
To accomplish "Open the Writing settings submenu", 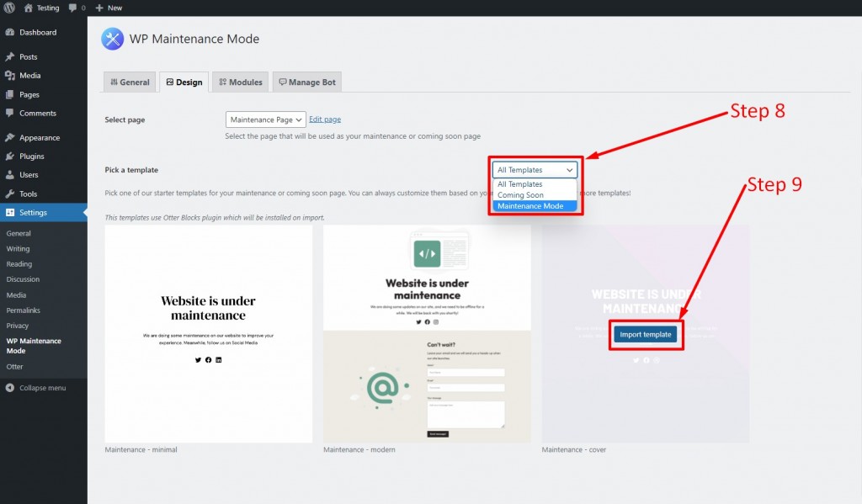I will pos(19,249).
